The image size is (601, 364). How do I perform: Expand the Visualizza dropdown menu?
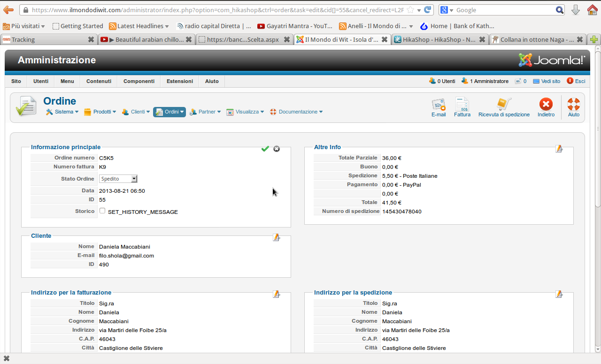point(245,112)
